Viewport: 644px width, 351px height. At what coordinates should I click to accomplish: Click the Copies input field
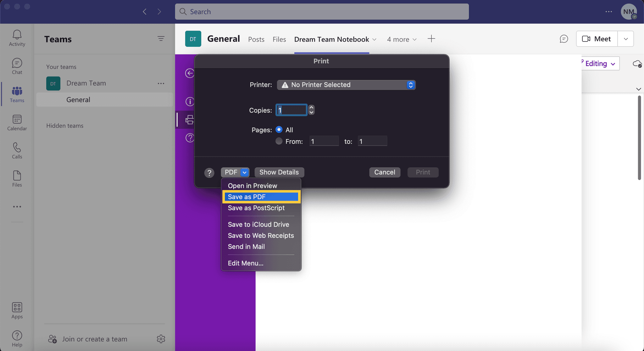(x=291, y=110)
